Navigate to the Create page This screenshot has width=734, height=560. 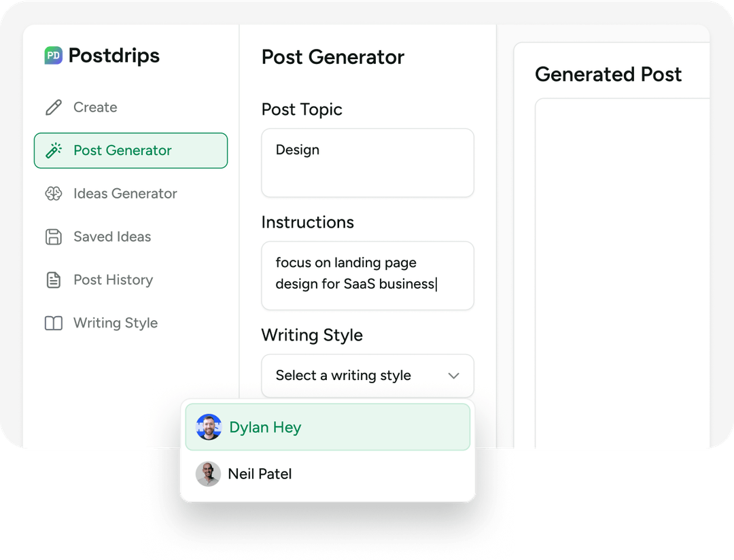click(x=95, y=107)
